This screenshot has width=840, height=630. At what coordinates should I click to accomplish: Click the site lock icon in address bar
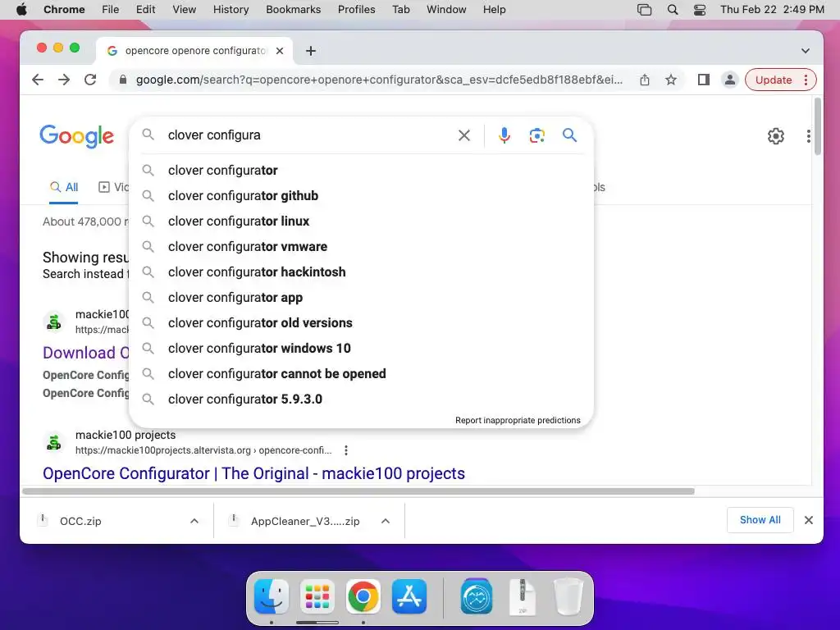click(123, 80)
